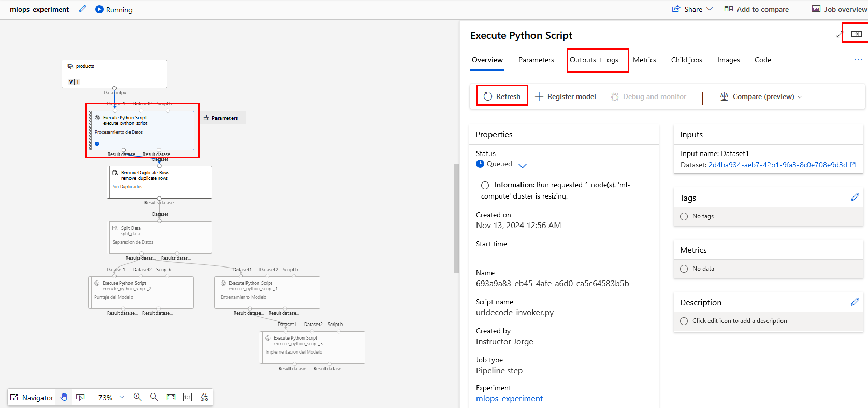Click the zoom in magnifier icon

click(x=137, y=397)
